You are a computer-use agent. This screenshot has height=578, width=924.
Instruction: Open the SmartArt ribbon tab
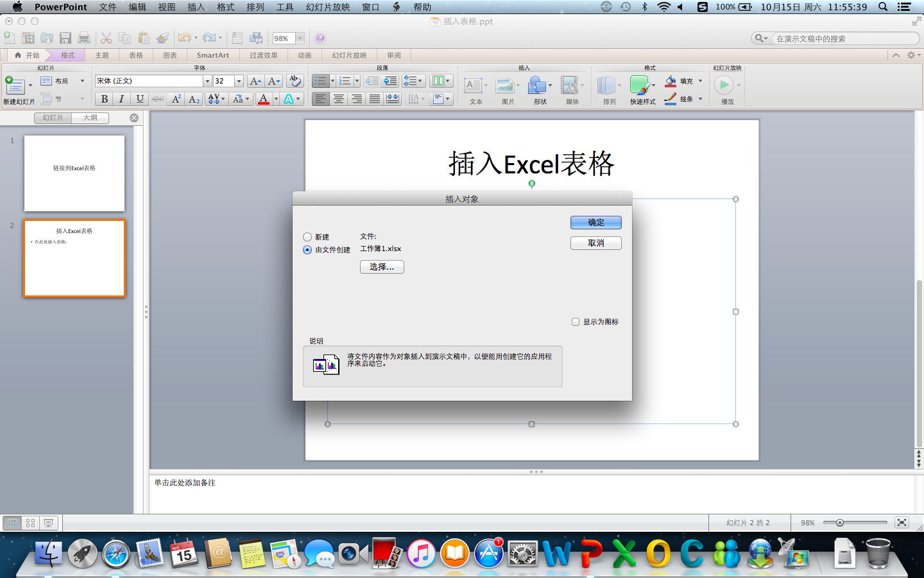[x=213, y=55]
